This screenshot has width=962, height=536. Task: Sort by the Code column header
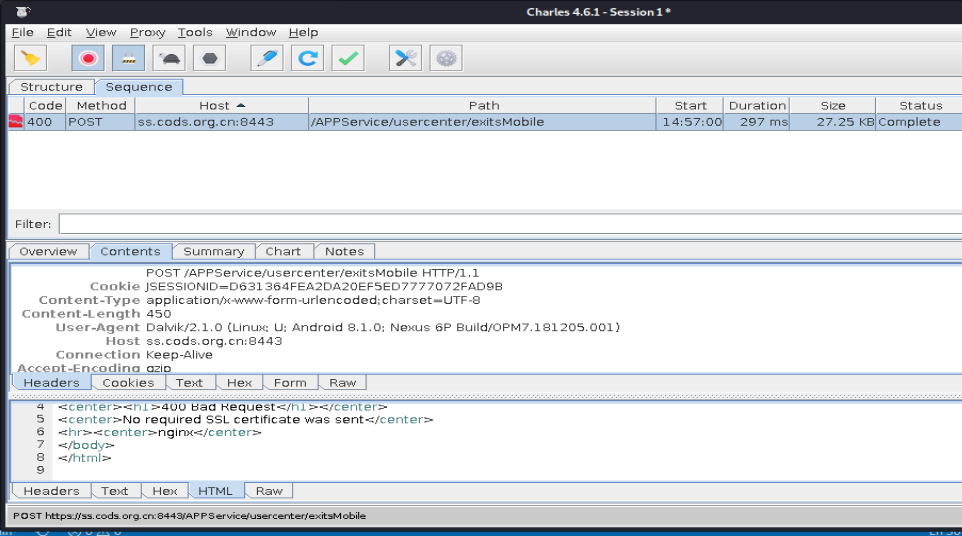(x=45, y=105)
